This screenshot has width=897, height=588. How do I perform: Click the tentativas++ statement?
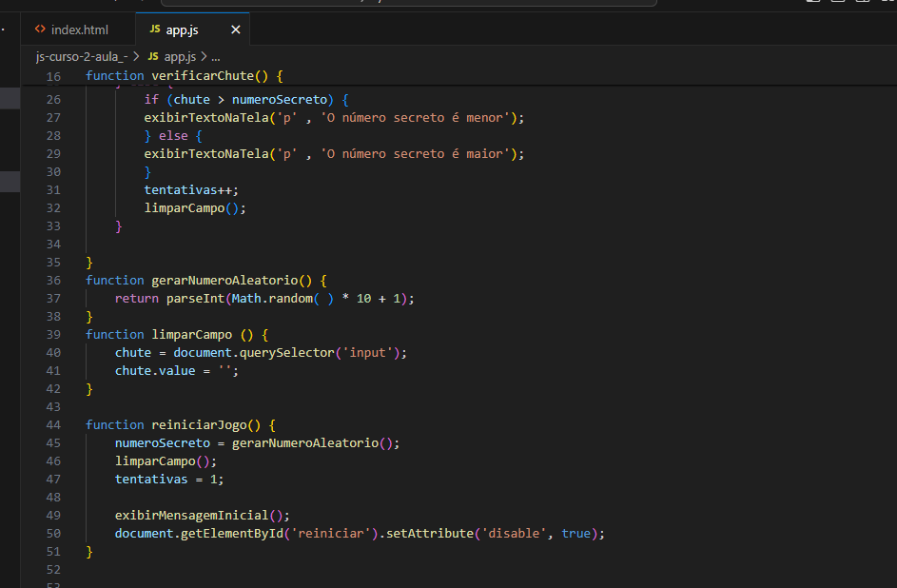point(191,190)
